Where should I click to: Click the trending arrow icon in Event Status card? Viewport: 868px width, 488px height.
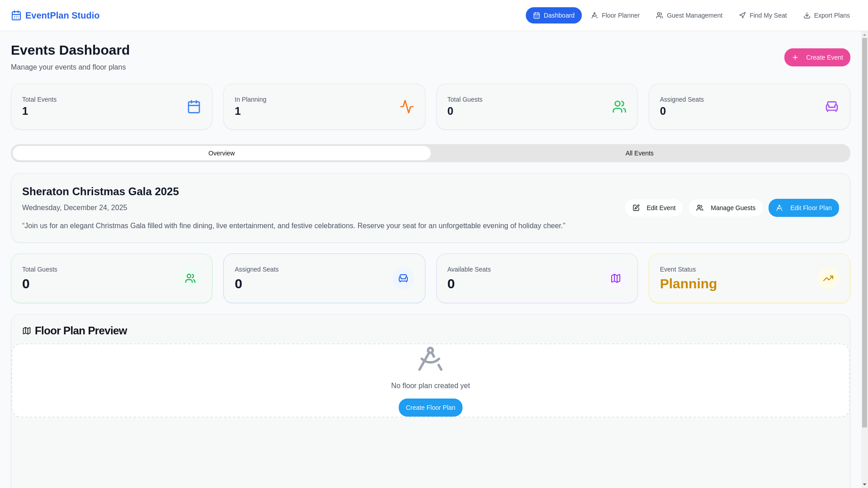coord(828,278)
